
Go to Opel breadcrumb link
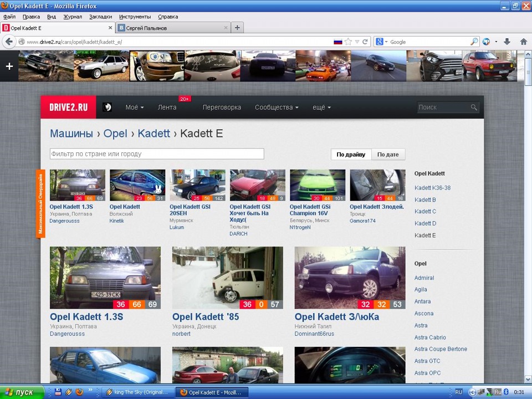point(115,134)
